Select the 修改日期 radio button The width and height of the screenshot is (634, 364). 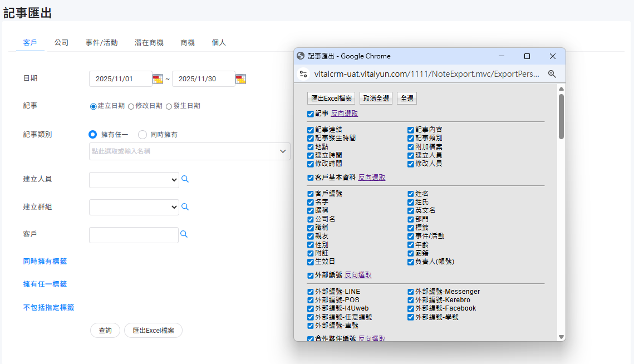(131, 106)
